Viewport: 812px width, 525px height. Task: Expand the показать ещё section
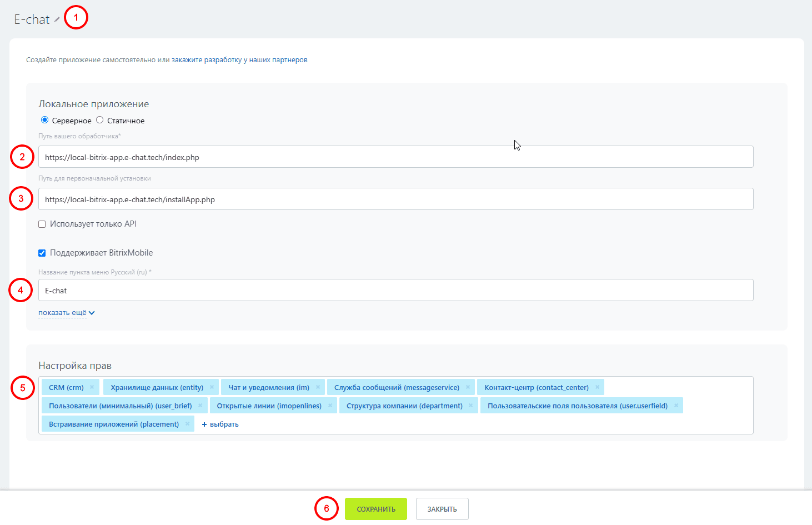[67, 313]
